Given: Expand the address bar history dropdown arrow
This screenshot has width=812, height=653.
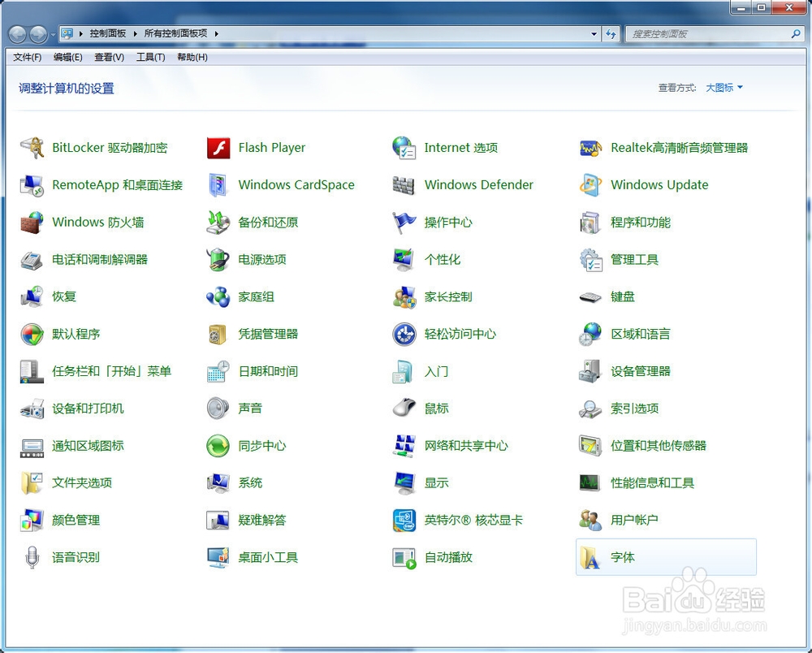Looking at the screenshot, I should pyautogui.click(x=594, y=34).
